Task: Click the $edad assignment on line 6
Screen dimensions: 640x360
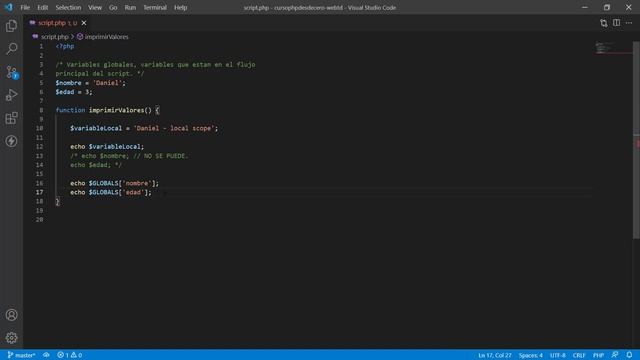Action: 74,92
